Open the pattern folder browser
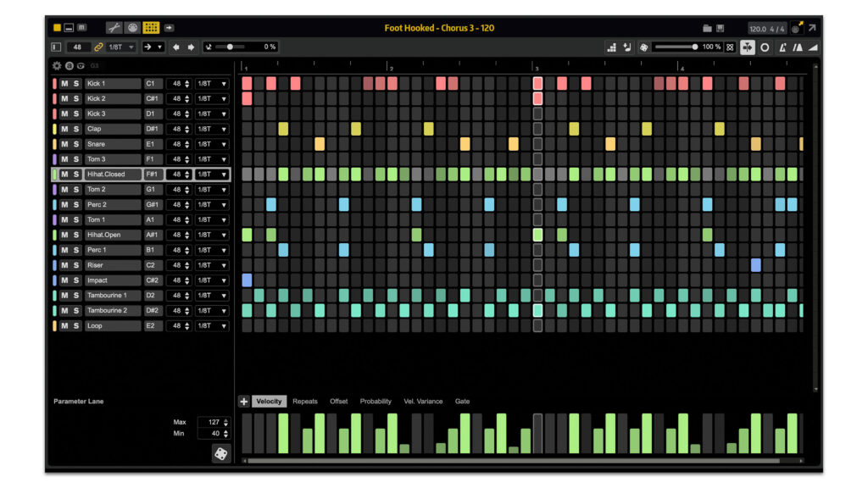This screenshot has height=488, width=868. [x=707, y=28]
